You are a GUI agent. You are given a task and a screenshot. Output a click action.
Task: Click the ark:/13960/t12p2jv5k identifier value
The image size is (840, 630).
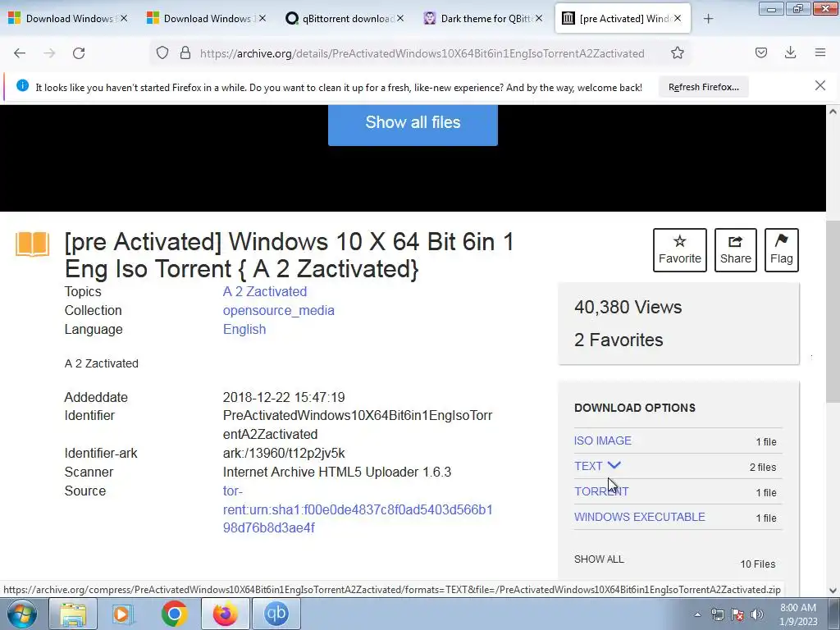[284, 453]
